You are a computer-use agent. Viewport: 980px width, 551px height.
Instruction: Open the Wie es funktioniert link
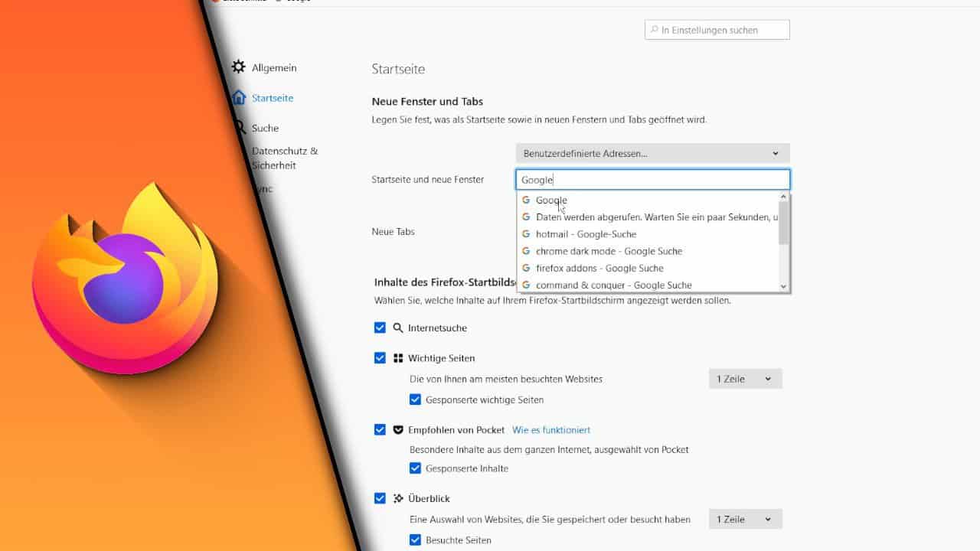[x=551, y=430]
